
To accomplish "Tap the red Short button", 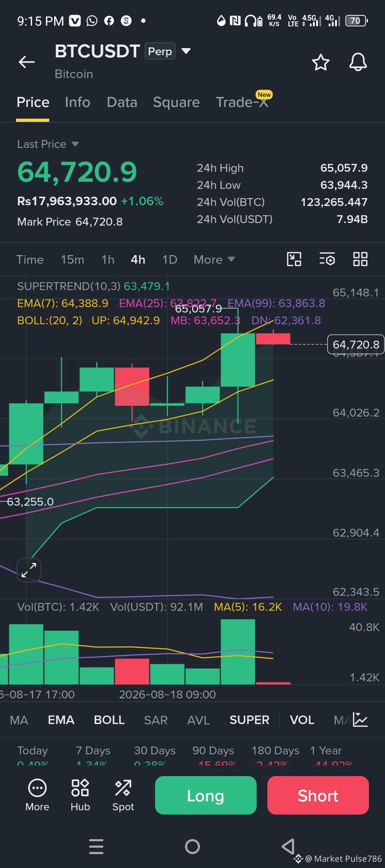I will (318, 795).
